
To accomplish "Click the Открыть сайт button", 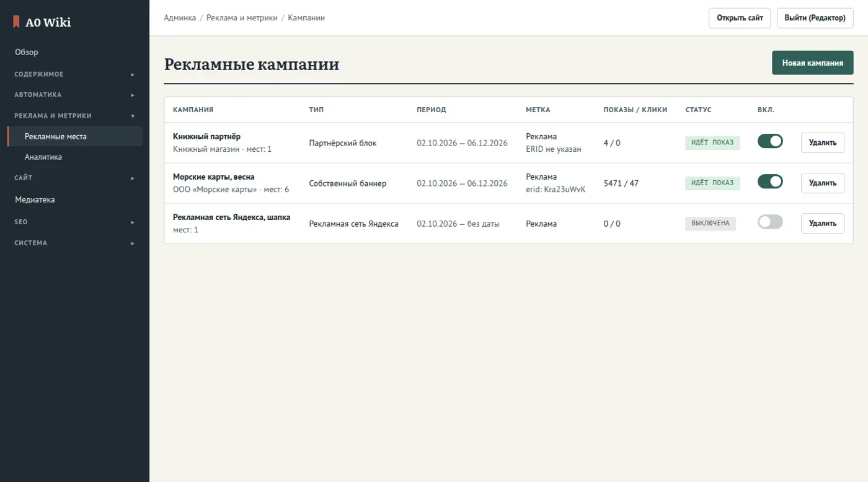I will [x=740, y=18].
